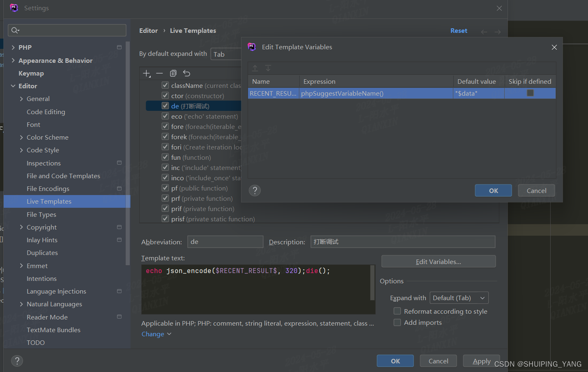Click the forward navigation arrow
Image resolution: width=588 pixels, height=372 pixels.
coord(498,32)
